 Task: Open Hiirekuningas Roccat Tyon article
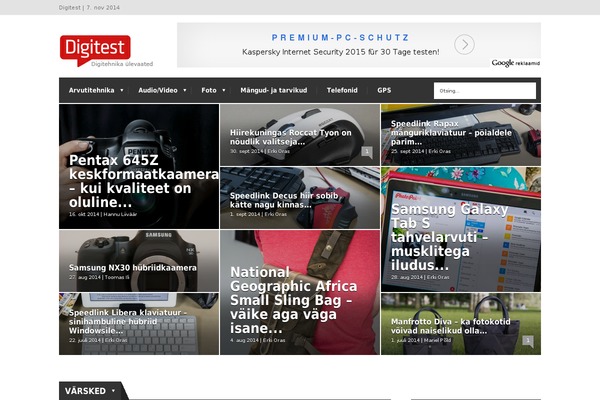point(290,137)
